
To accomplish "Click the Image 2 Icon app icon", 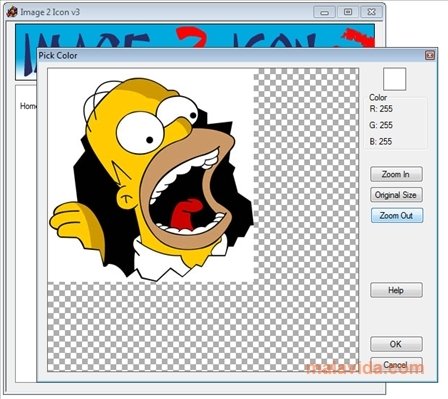I will [12, 12].
